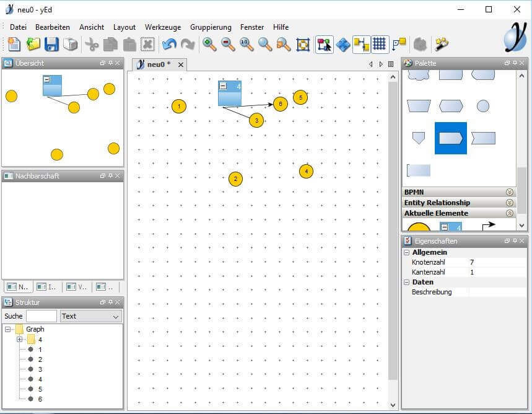The height and width of the screenshot is (414, 532).
Task: Pin the Palette panel with the pin icon
Action: [514, 63]
